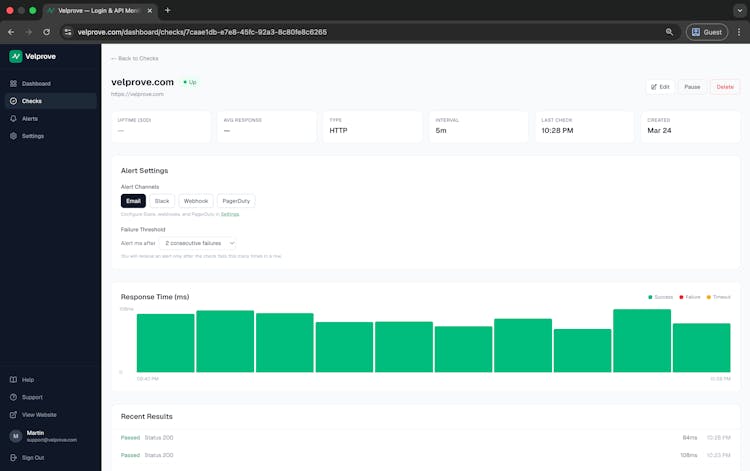Image resolution: width=750 pixels, height=471 pixels.
Task: Open the browser tab list chevron
Action: [x=739, y=10]
